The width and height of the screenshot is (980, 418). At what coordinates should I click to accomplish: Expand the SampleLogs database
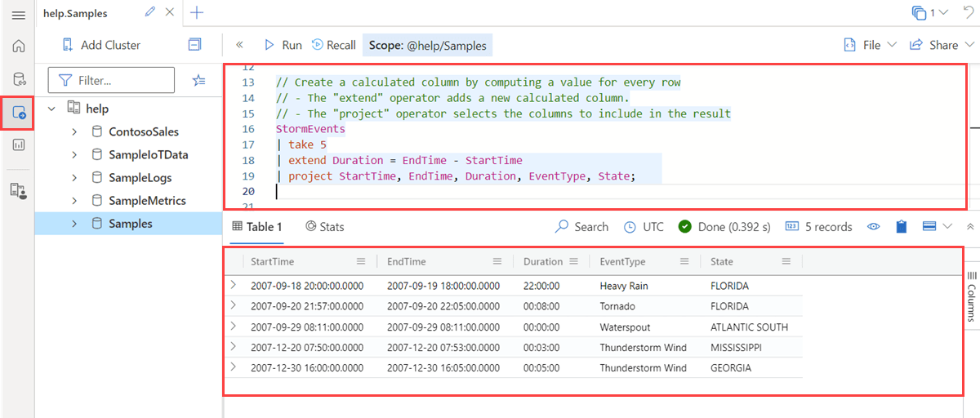[x=73, y=177]
